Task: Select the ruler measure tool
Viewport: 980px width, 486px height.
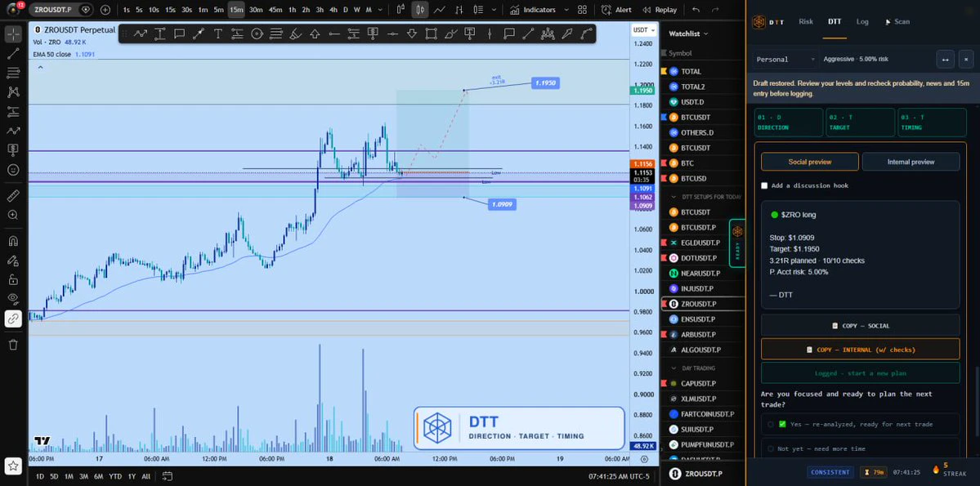Action: tap(13, 196)
